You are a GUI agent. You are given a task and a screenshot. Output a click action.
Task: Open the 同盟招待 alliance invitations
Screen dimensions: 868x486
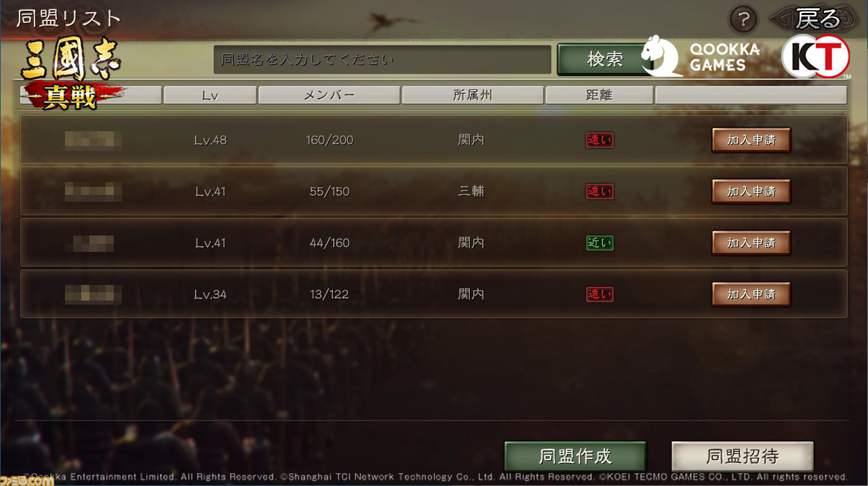tap(743, 456)
